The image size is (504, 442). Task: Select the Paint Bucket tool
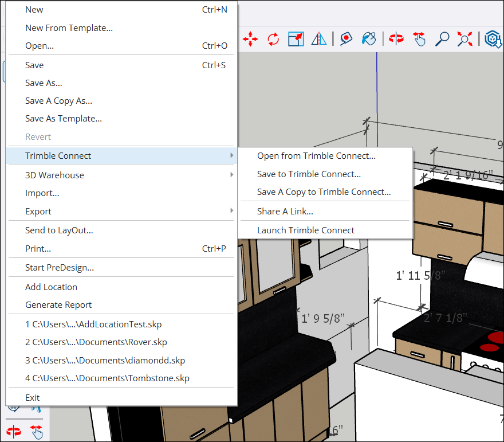[368, 39]
